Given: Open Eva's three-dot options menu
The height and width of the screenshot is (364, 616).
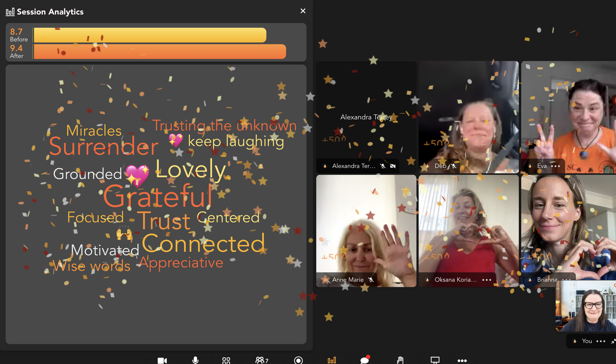Looking at the screenshot, I should tap(556, 166).
